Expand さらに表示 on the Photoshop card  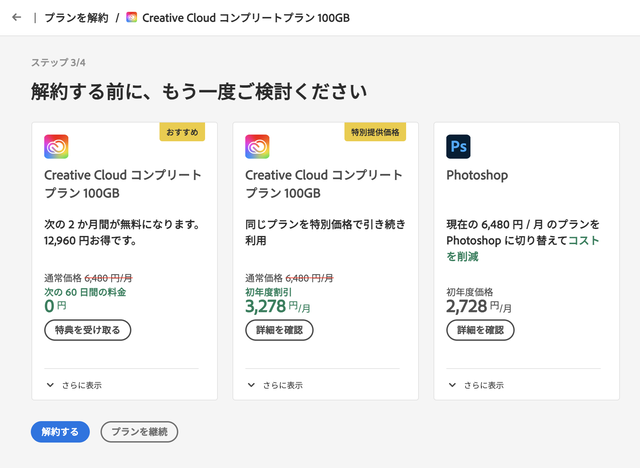[476, 385]
